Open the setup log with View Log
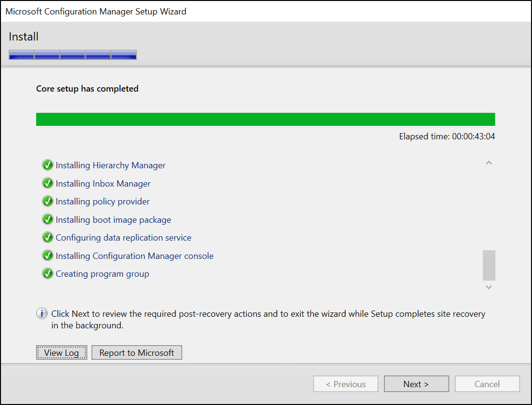This screenshot has width=532, height=405. [x=61, y=352]
